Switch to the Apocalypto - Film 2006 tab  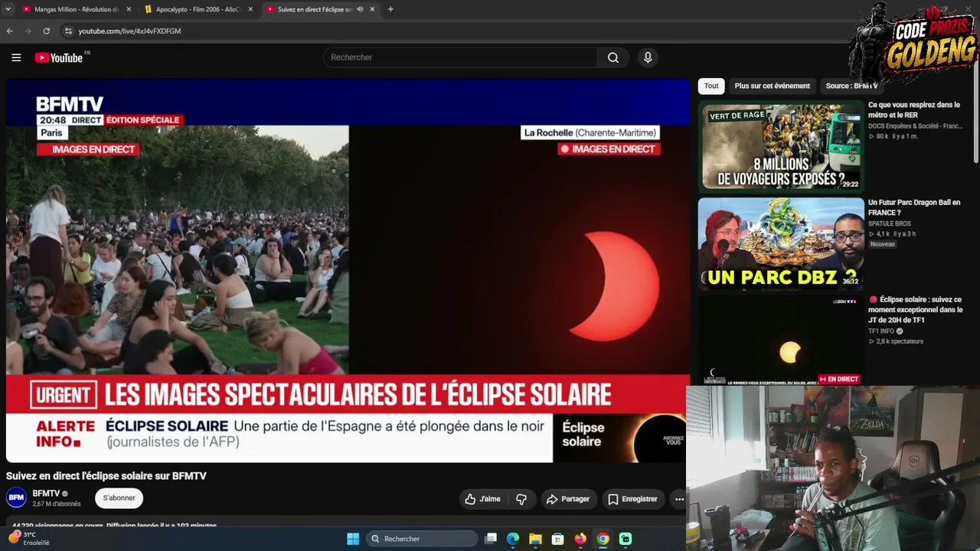198,9
